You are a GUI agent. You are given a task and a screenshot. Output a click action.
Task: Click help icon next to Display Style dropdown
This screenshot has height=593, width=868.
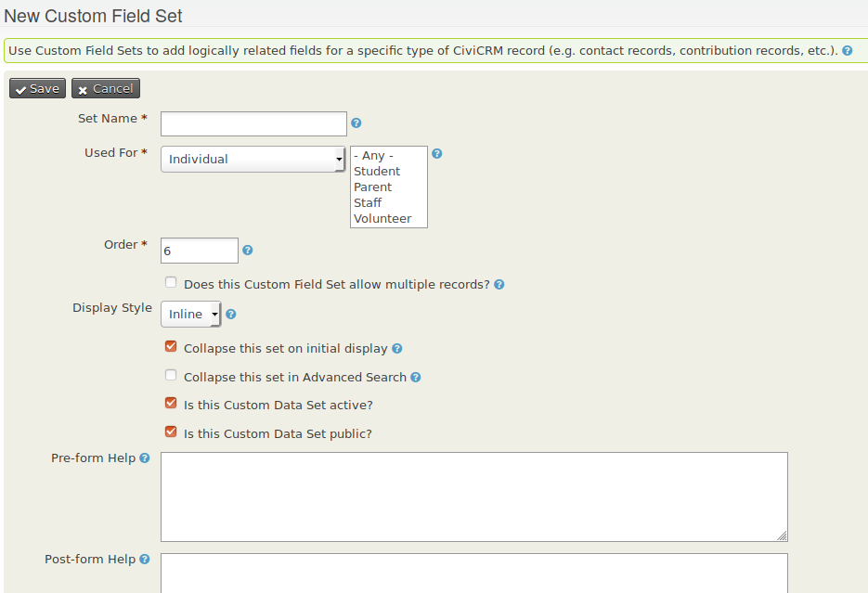coord(231,315)
